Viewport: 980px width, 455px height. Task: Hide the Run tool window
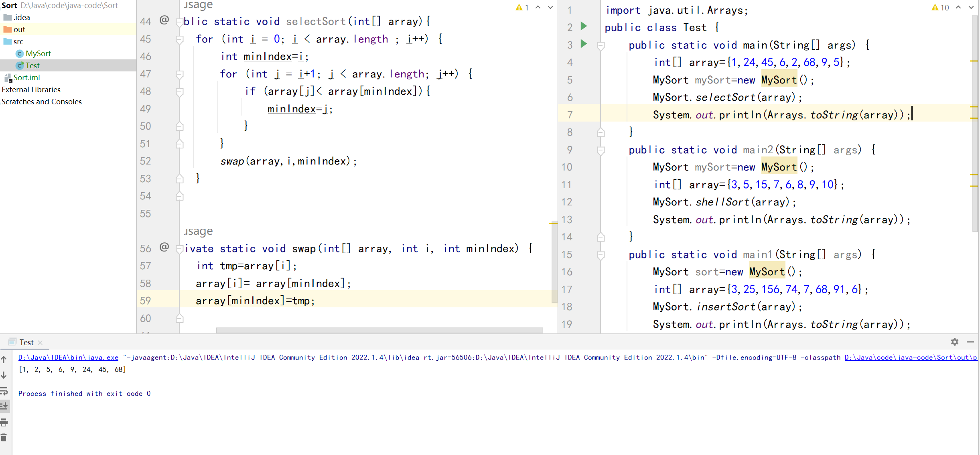click(x=970, y=342)
